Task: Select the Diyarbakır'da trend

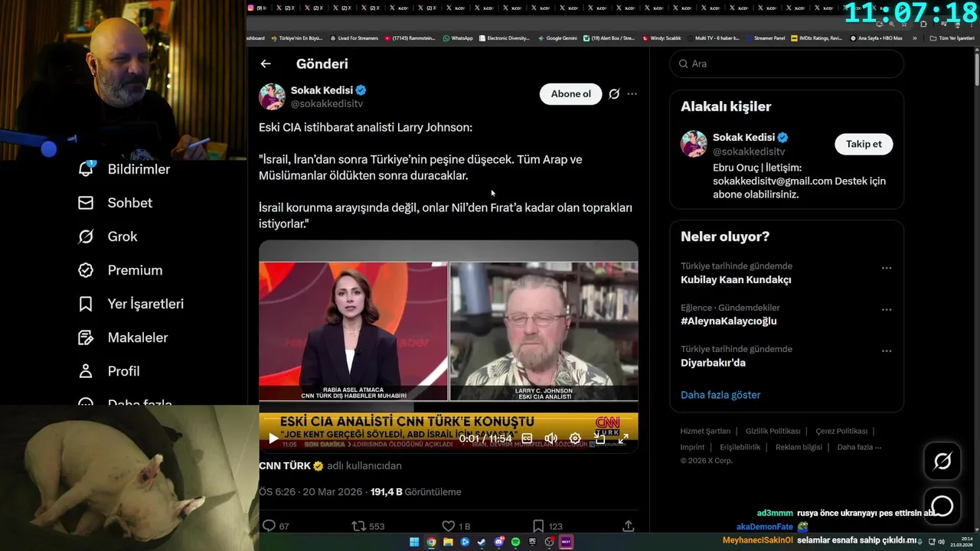Action: (713, 363)
